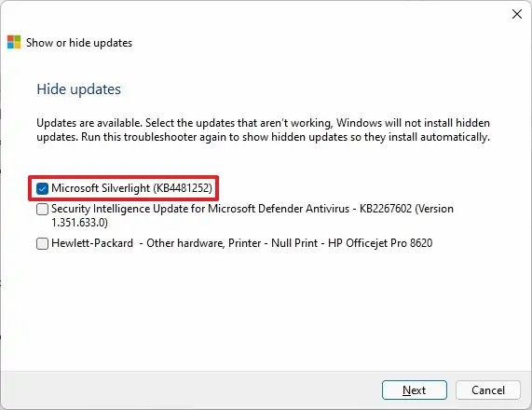This screenshot has height=410, width=532.
Task: Click the Microsoft Defender Antivirus label text
Action: pos(279,209)
